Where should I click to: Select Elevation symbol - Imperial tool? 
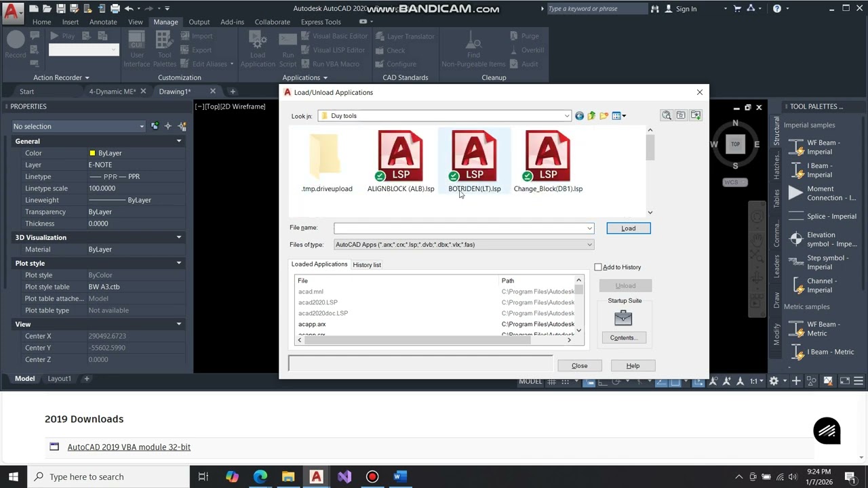click(x=823, y=239)
